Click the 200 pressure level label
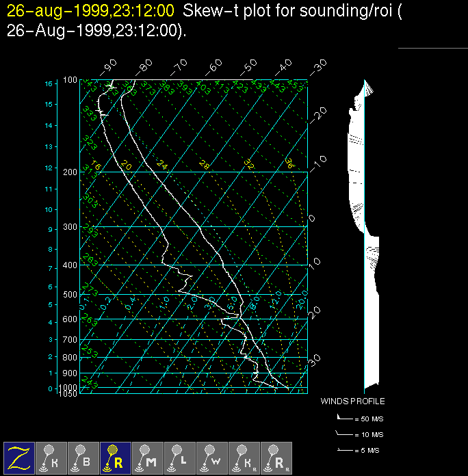This screenshot has height=476, width=468. pos(70,172)
